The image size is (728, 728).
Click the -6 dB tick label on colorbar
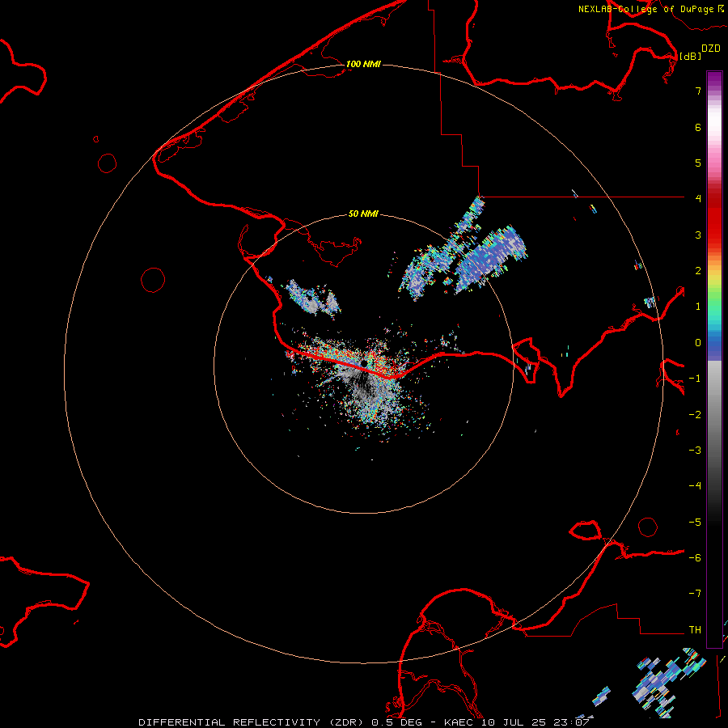coord(695,558)
